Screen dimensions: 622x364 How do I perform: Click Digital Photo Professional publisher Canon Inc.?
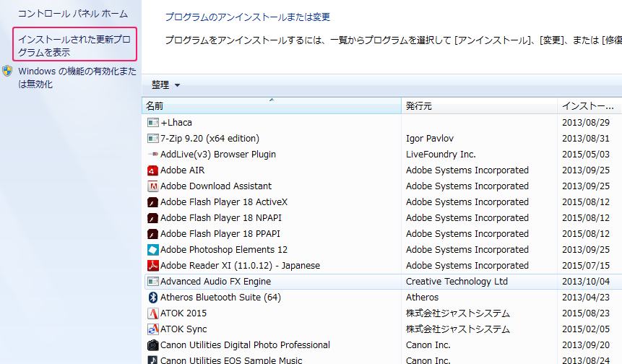[x=428, y=345]
